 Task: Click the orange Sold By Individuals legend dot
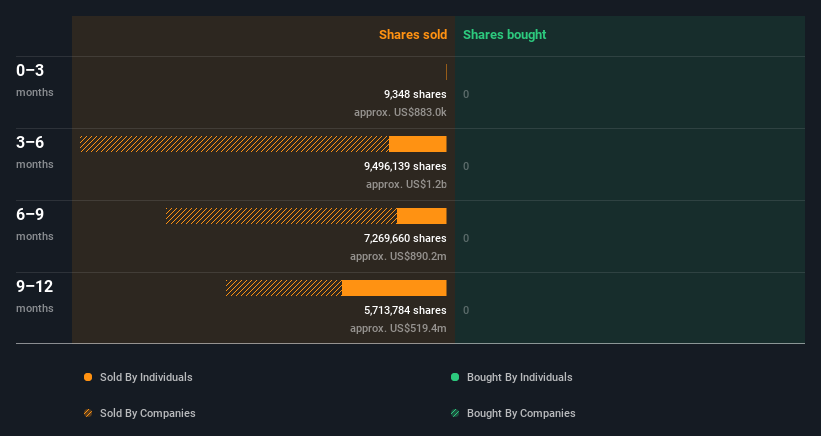point(88,377)
